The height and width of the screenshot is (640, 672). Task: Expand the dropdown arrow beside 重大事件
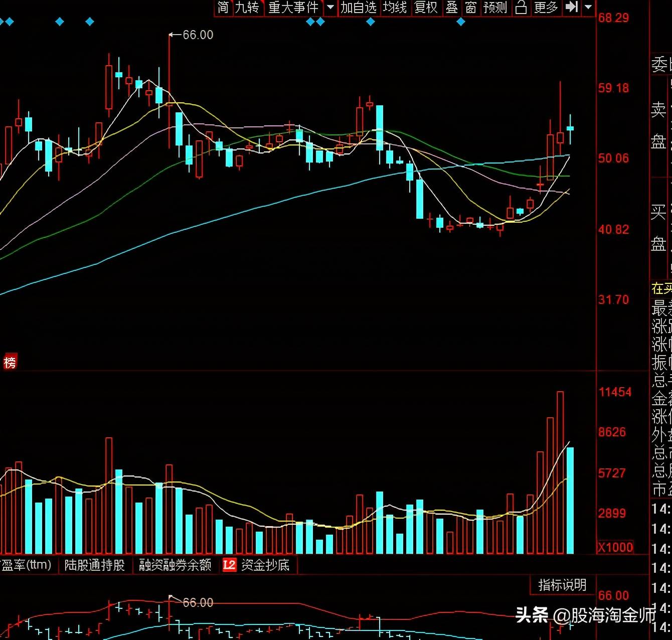pyautogui.click(x=330, y=8)
